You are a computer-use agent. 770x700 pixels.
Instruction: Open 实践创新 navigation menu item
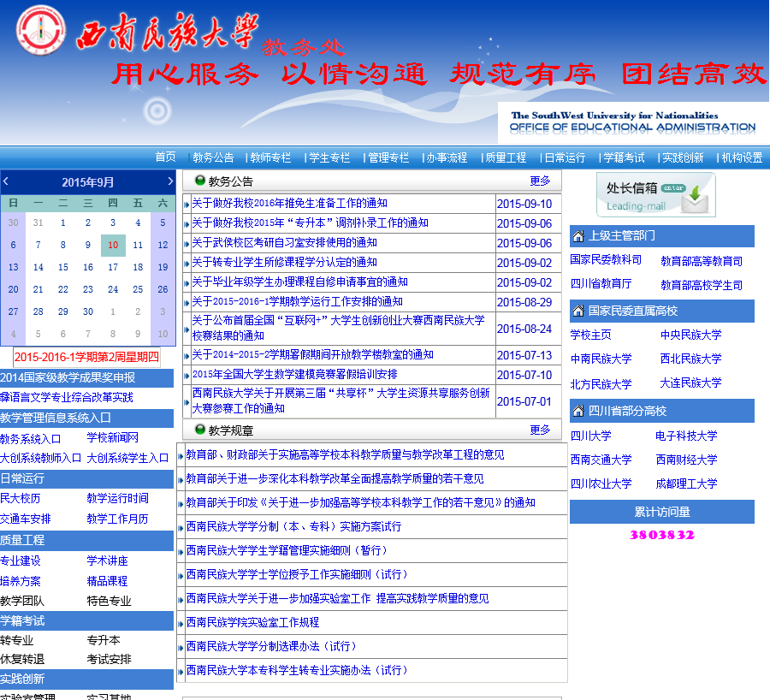pos(683,157)
